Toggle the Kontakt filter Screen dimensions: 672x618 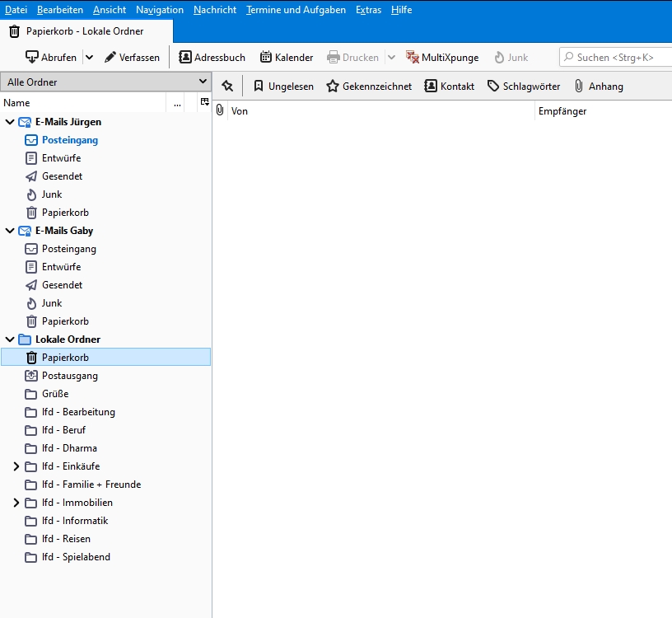click(x=449, y=87)
